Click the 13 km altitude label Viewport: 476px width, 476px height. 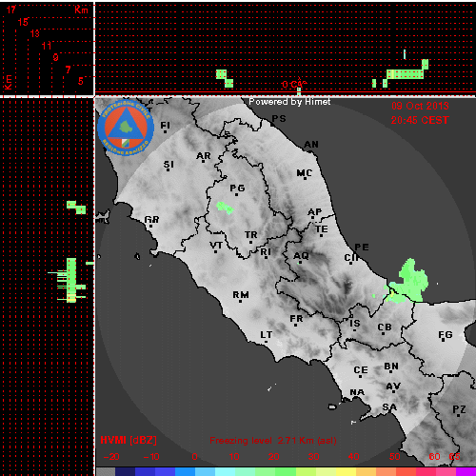pyautogui.click(x=35, y=33)
